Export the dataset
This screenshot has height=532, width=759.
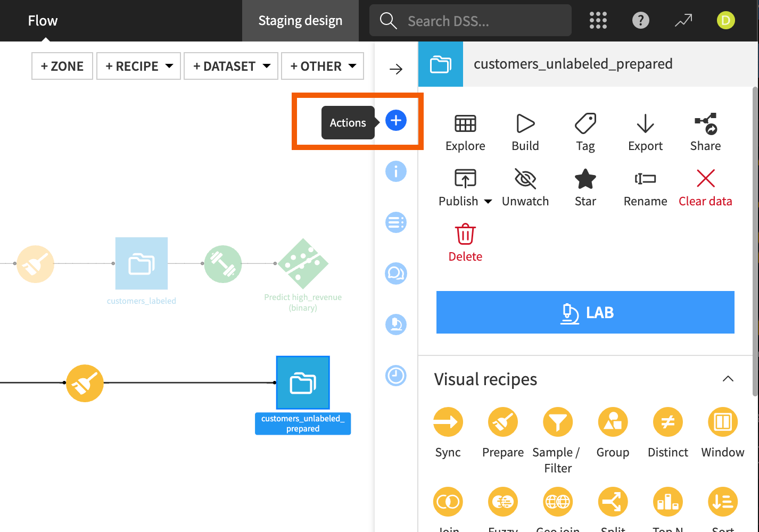click(x=645, y=133)
